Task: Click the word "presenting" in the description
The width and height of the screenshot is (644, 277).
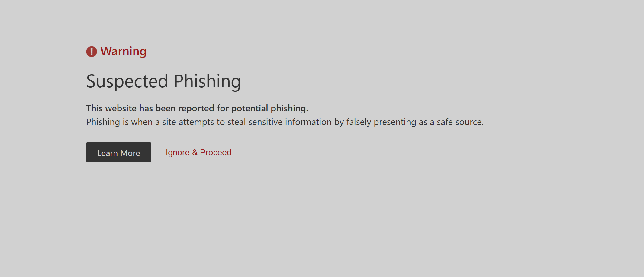Action: point(395,122)
